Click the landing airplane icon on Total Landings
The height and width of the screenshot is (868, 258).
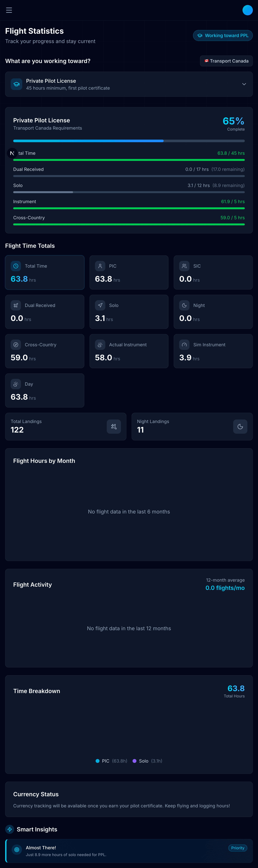point(114,426)
